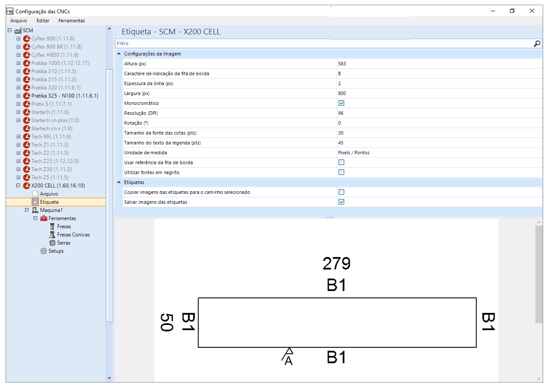Image resolution: width=550 pixels, height=392 pixels.
Task: Click the preview pane scroll down arrow
Action: point(539,378)
